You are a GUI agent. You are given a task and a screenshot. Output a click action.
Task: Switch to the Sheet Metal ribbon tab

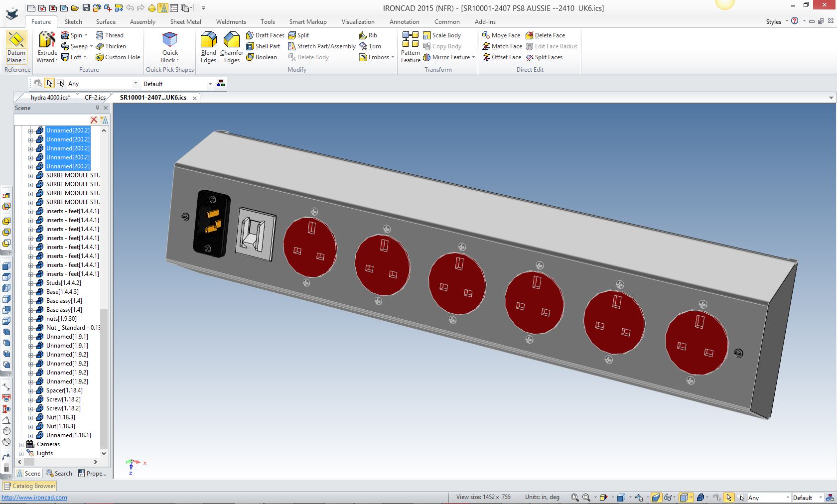click(x=185, y=22)
